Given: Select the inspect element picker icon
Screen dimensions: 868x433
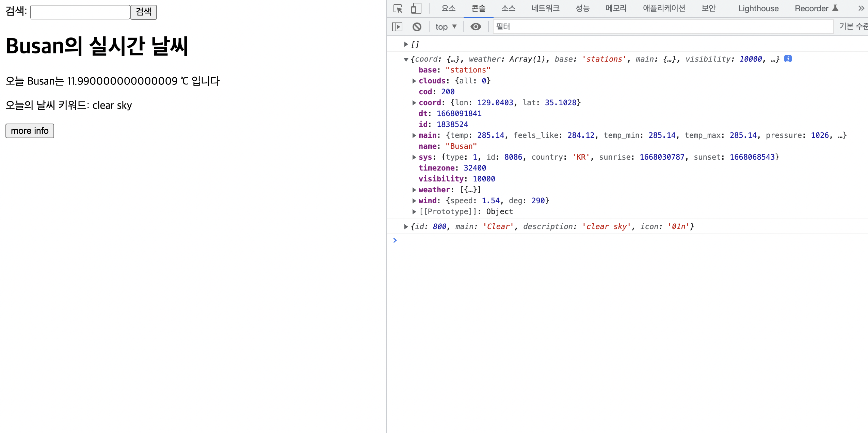Looking at the screenshot, I should tap(398, 9).
